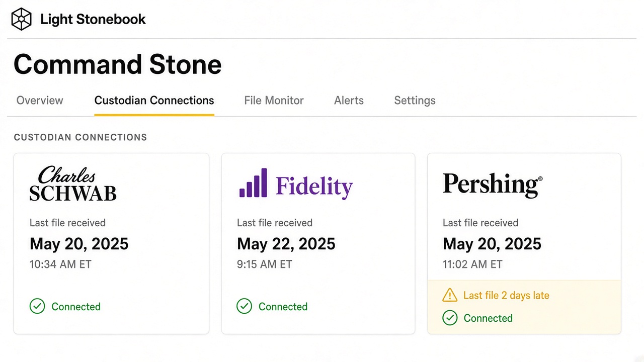Open the Settings tab
The image size is (644, 362).
[415, 101]
